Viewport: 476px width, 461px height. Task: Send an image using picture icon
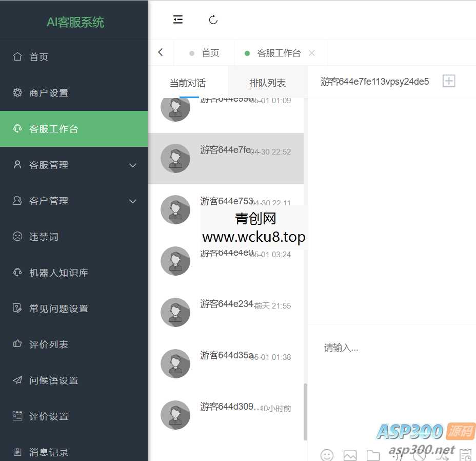[x=350, y=455]
